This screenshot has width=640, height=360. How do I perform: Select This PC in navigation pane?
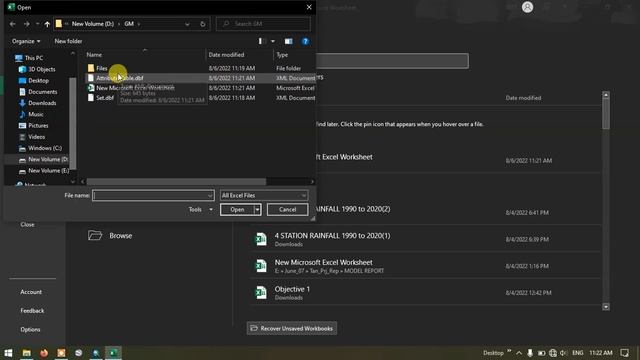point(33,58)
